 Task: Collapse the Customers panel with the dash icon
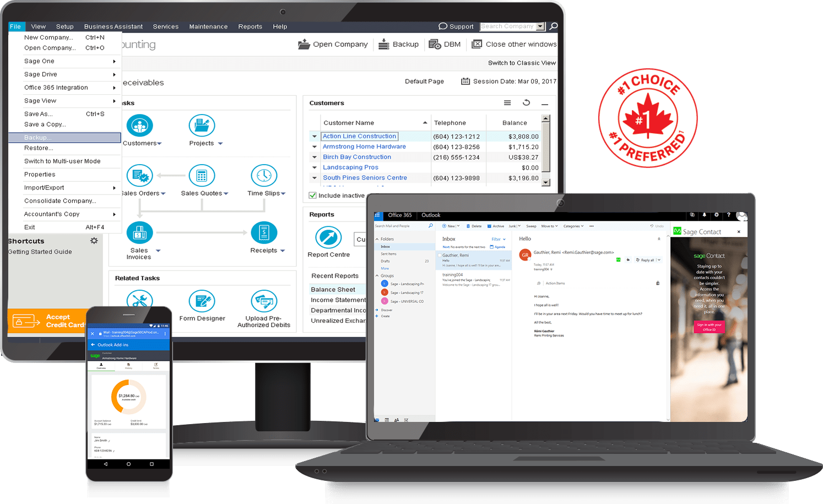coord(545,104)
